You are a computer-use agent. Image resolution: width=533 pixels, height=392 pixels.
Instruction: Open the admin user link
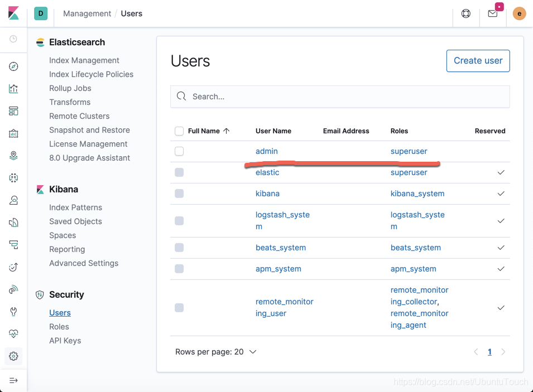pyautogui.click(x=267, y=151)
